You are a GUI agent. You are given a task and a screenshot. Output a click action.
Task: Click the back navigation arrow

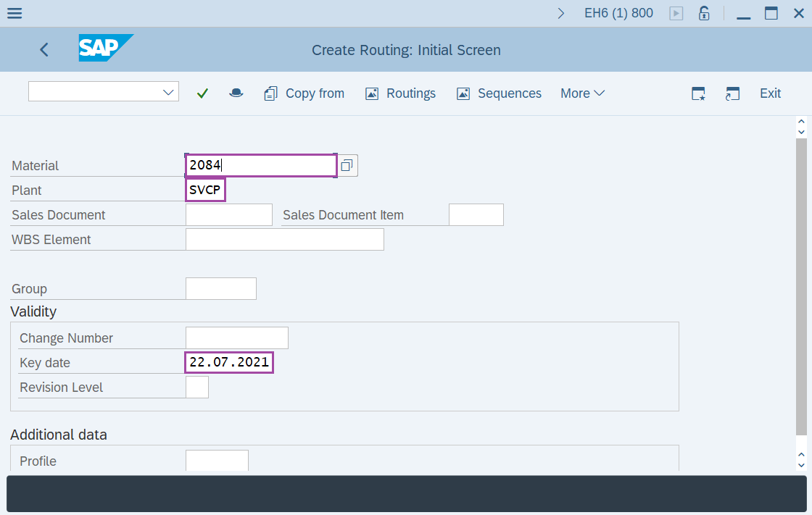click(43, 49)
